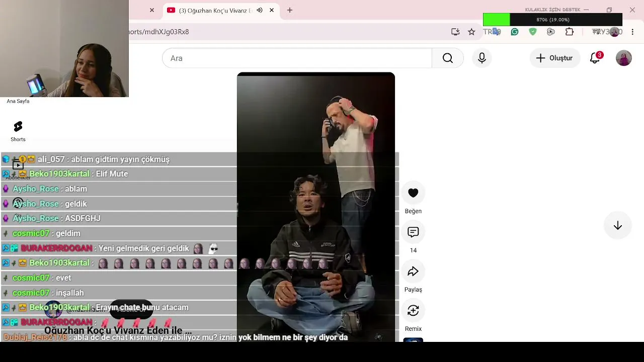Open the green shield ad blocker extension
Image resolution: width=644 pixels, height=362 pixels.
(533, 32)
